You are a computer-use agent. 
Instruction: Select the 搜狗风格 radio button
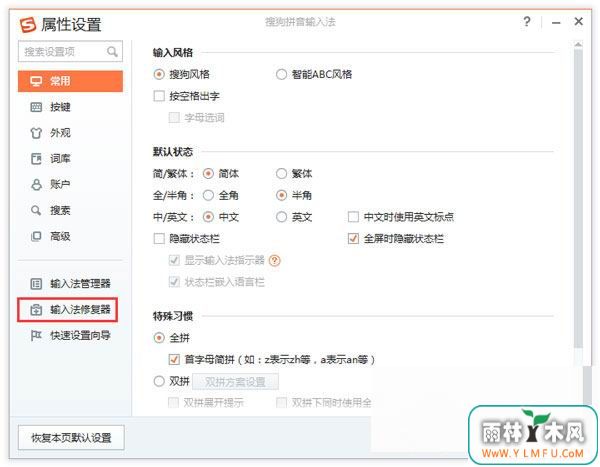(x=159, y=74)
